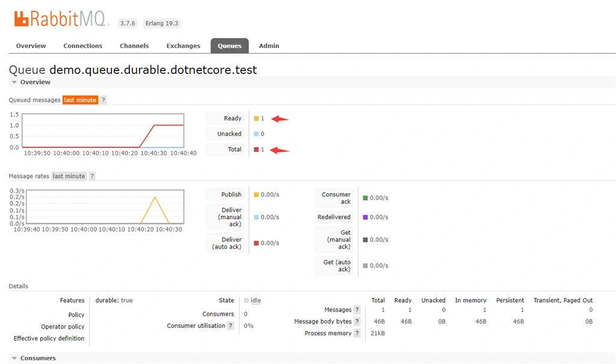Click the Queued messages chart

pos(103,131)
